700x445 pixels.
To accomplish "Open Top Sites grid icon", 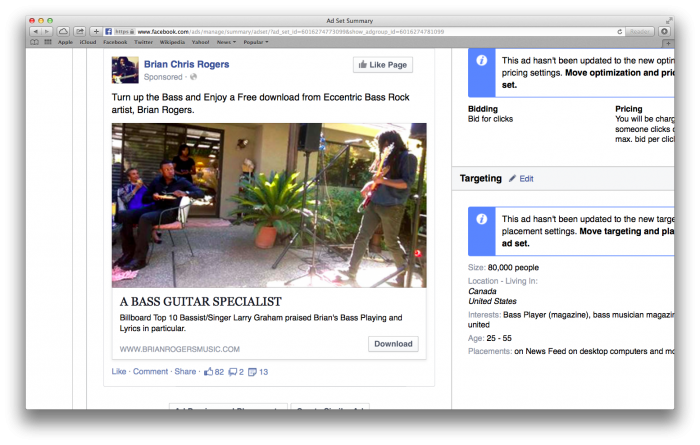I will pyautogui.click(x=48, y=42).
